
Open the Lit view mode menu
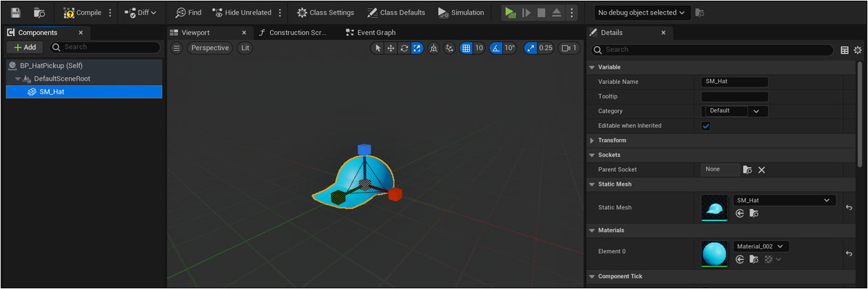(245, 48)
